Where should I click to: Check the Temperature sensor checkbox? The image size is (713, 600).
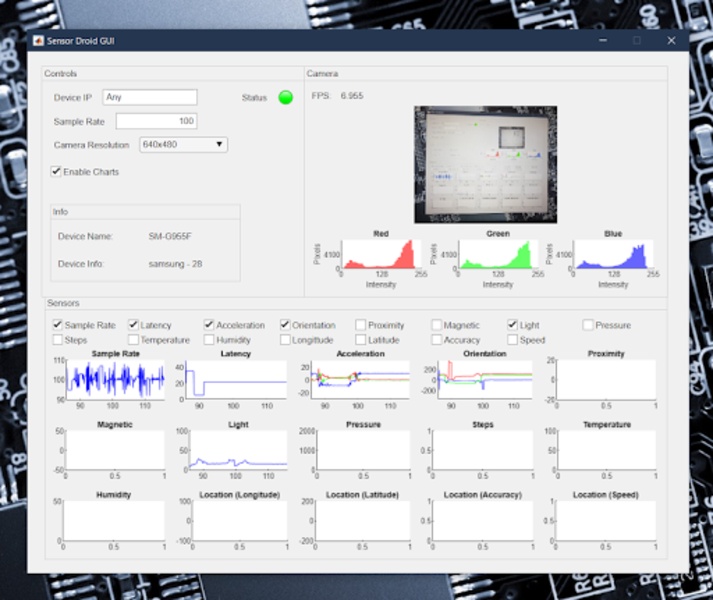click(133, 340)
